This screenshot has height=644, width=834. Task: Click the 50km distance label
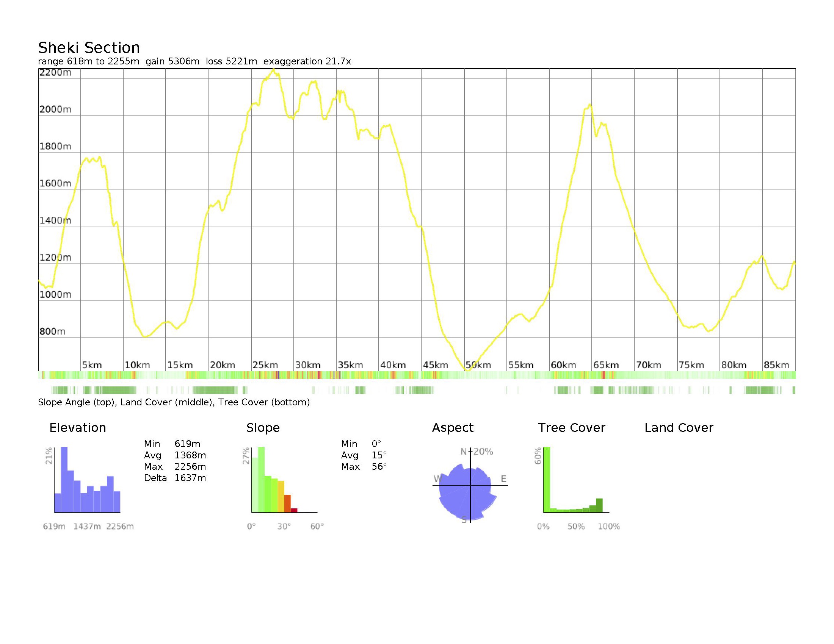click(478, 365)
